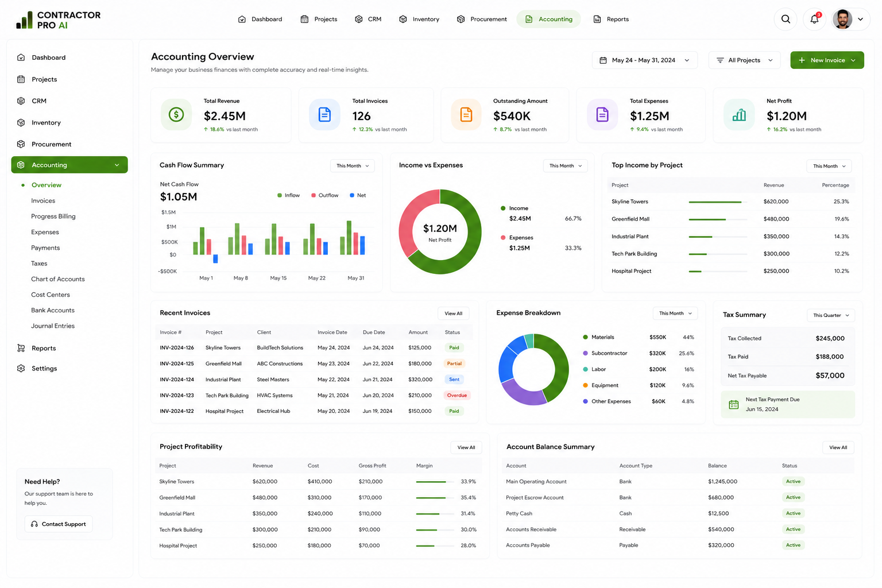Toggle the Outflow legend in Cash Flow chart

click(324, 195)
